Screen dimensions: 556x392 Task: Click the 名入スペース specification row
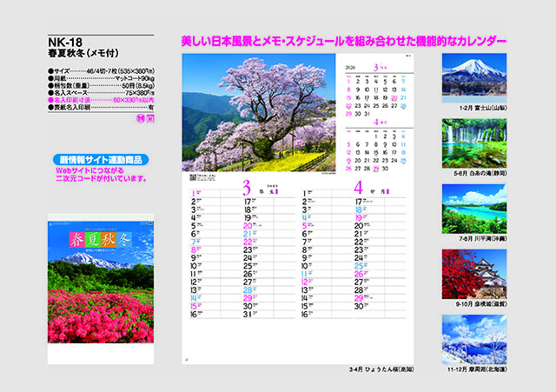101,93
